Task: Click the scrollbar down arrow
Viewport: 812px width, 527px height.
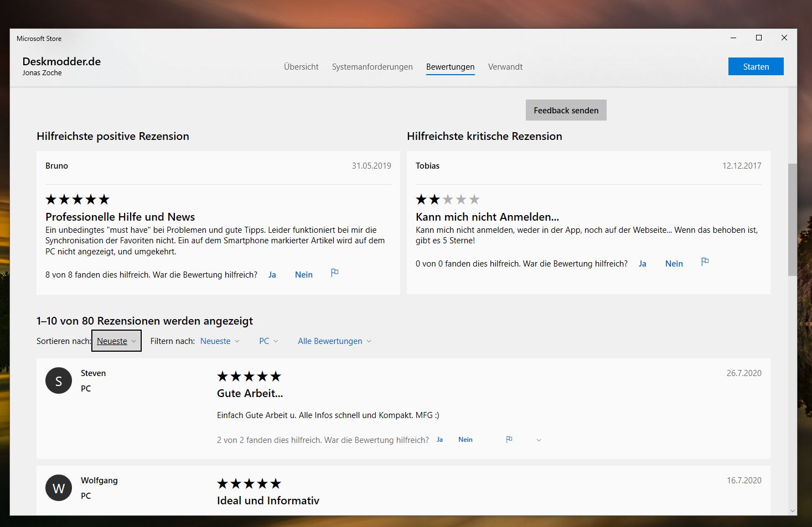Action: 792,511
